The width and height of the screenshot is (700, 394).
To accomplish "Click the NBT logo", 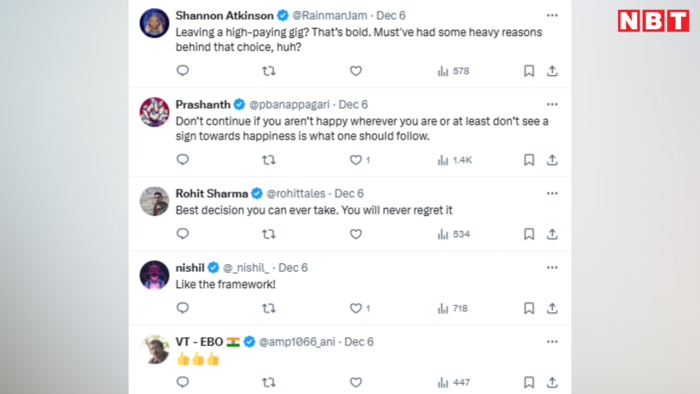I will pyautogui.click(x=654, y=21).
